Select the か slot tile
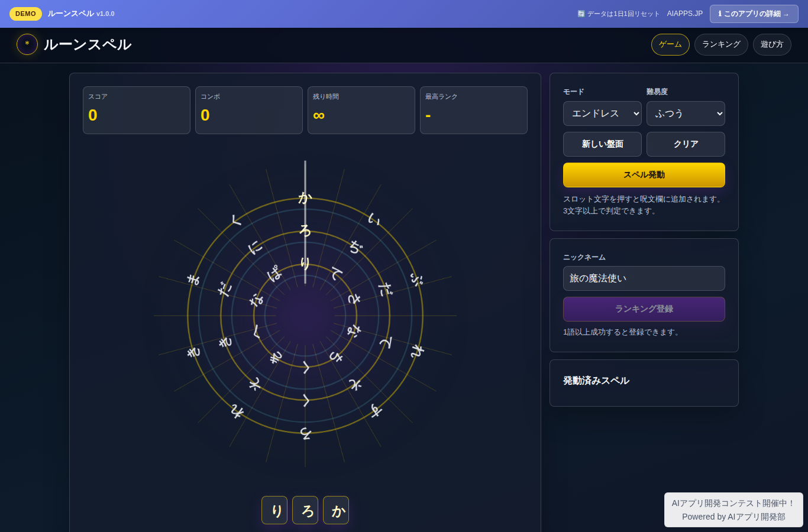 click(x=336, y=510)
